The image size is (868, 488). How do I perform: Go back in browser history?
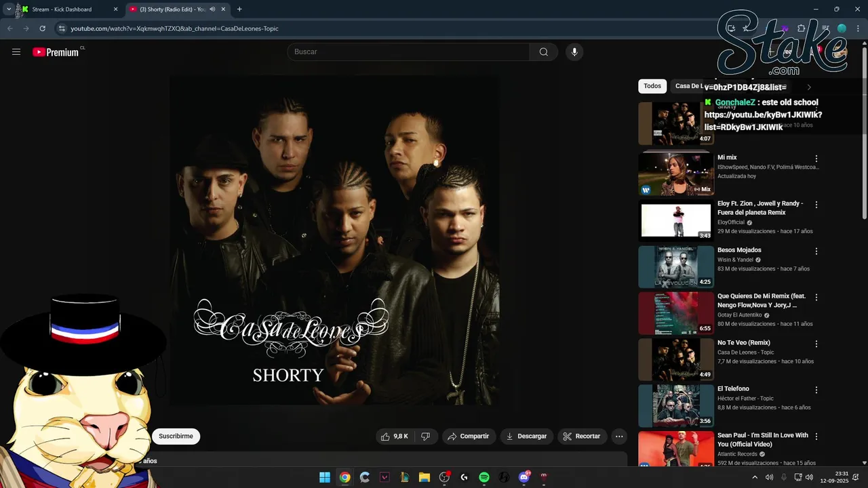tap(9, 28)
